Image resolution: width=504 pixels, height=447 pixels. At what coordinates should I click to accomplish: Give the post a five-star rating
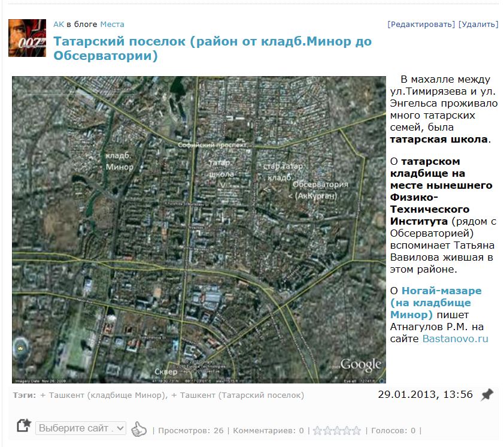pos(356,430)
